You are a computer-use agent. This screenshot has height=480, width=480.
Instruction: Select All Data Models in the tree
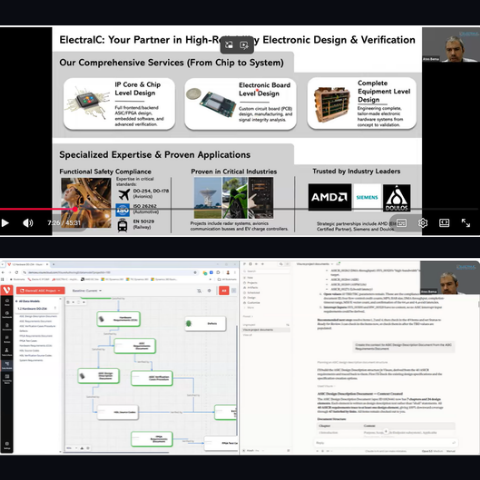(28, 301)
